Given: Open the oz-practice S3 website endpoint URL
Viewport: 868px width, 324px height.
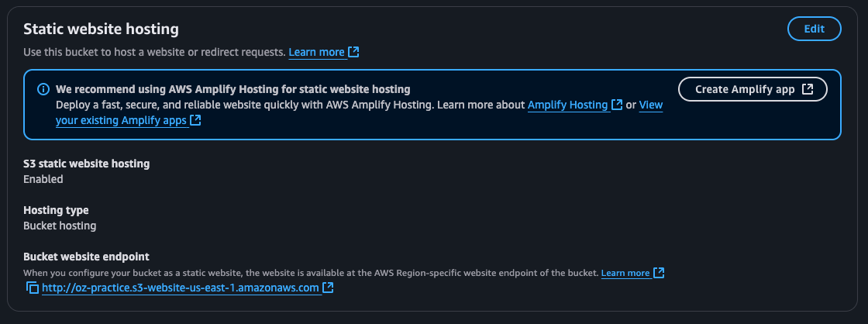Looking at the screenshot, I should [181, 288].
